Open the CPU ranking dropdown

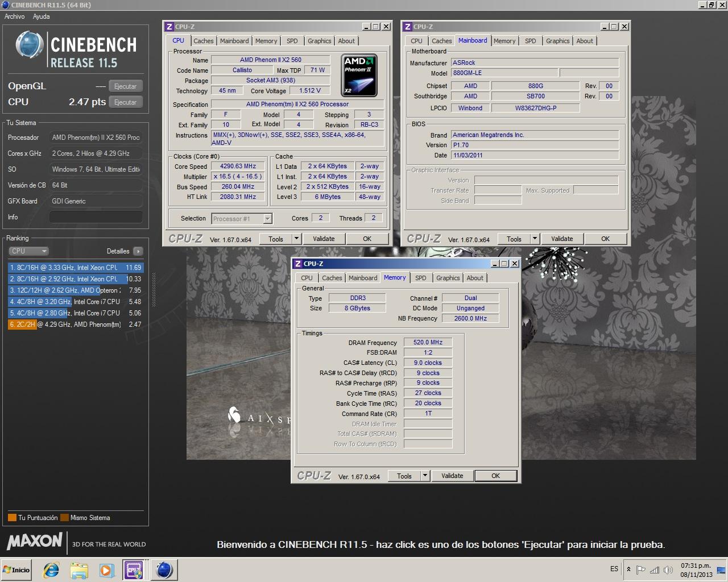click(28, 251)
